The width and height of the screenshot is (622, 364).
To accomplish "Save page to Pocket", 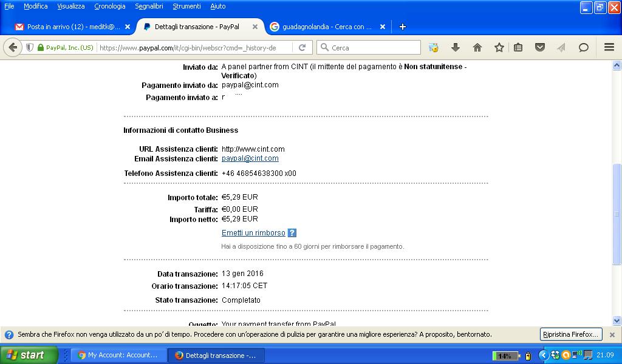I will point(539,47).
